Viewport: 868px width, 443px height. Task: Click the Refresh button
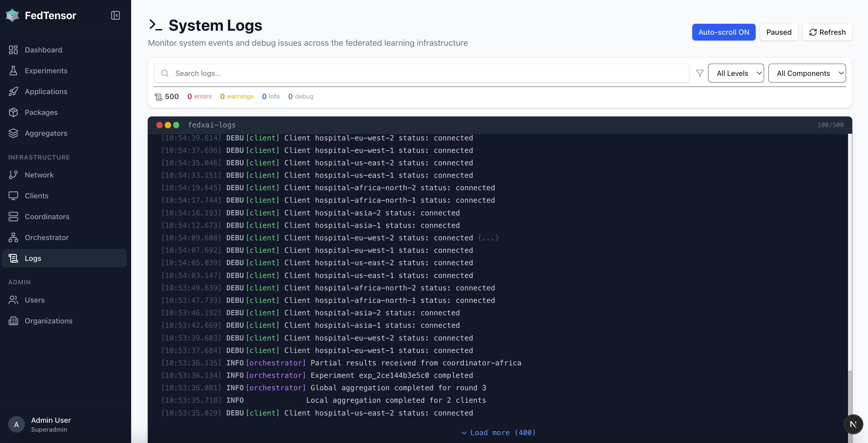[827, 32]
